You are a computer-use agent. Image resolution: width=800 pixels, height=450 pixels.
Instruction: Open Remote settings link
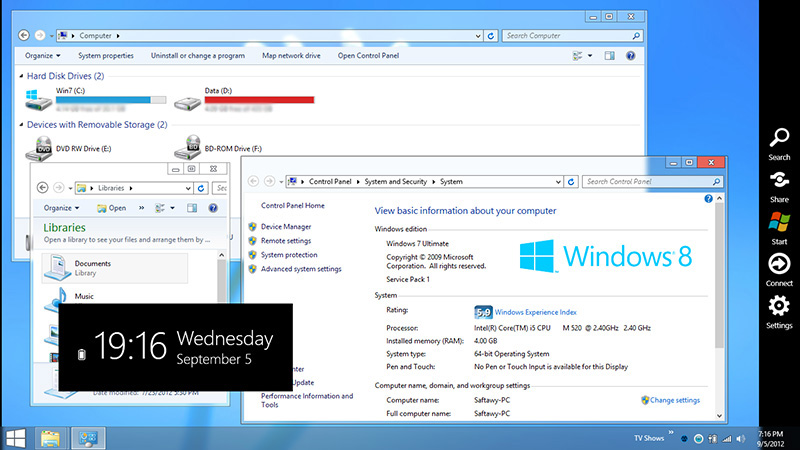(x=286, y=241)
